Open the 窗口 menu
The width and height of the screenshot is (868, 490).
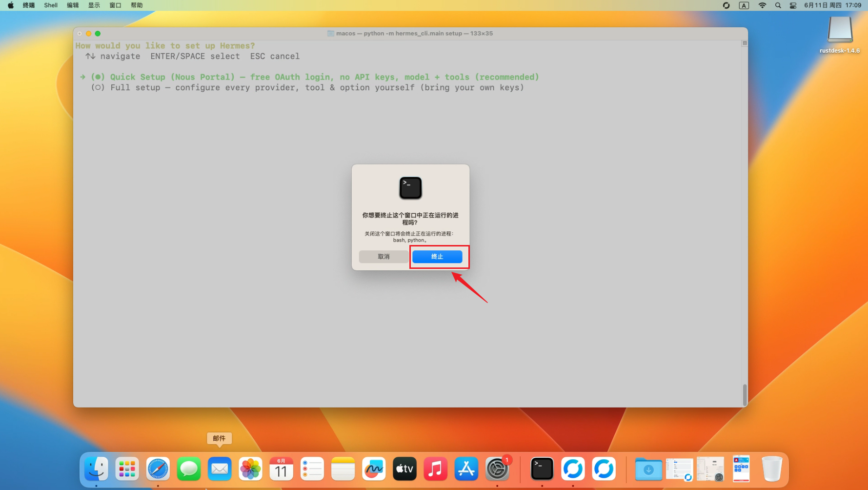tap(116, 5)
